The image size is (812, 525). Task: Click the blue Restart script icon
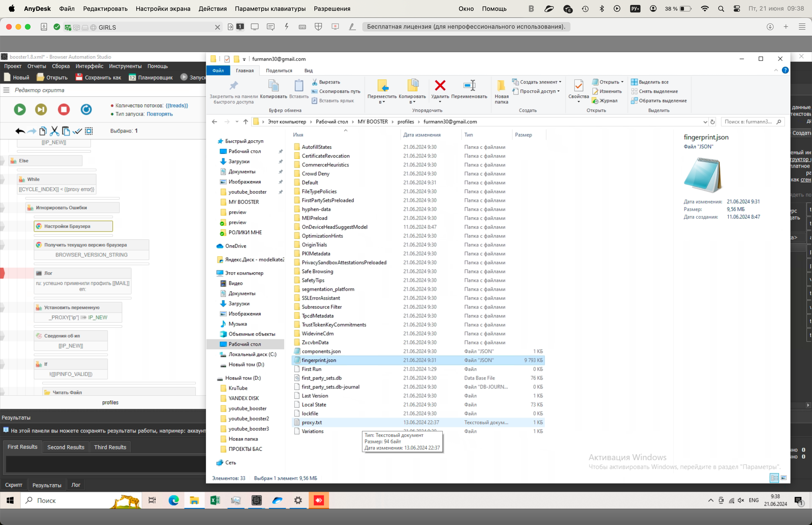point(86,110)
